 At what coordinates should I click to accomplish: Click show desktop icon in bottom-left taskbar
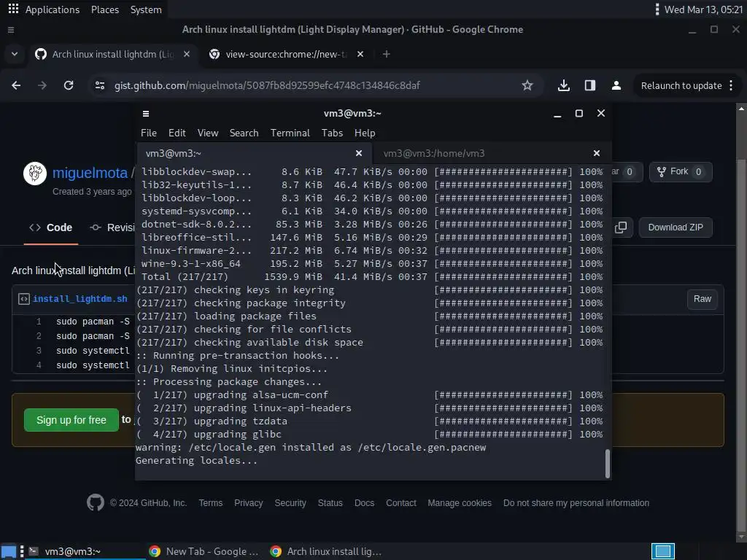coord(9,551)
